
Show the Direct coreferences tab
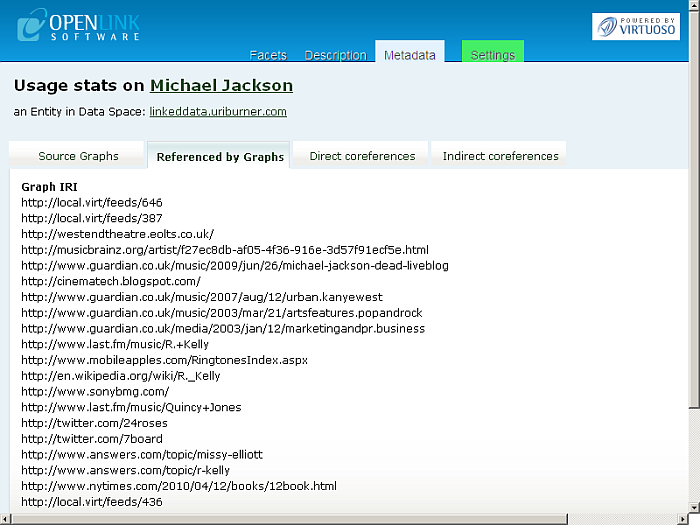362,156
